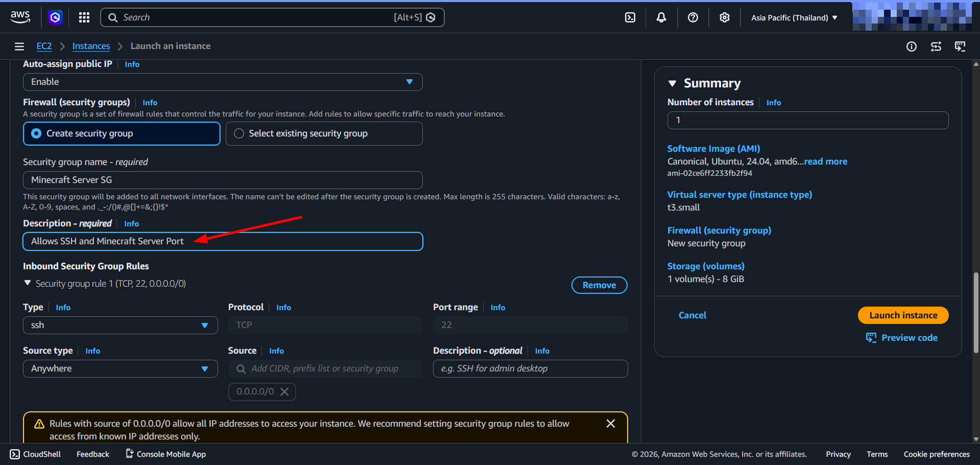
Task: Click the Launch instance button
Action: click(903, 315)
